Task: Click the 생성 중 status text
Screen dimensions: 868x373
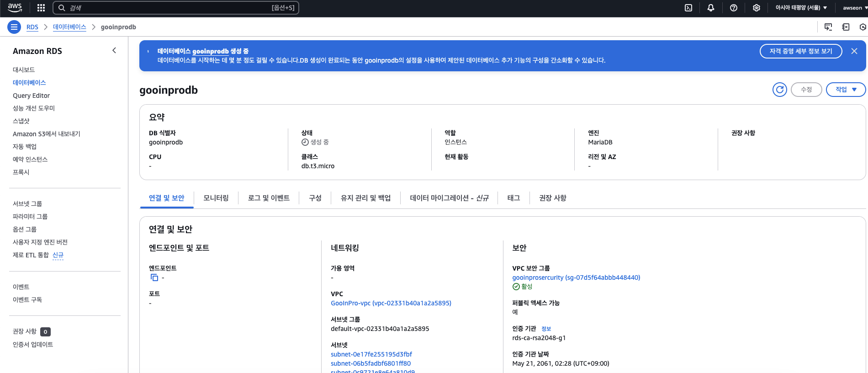Action: tap(320, 142)
